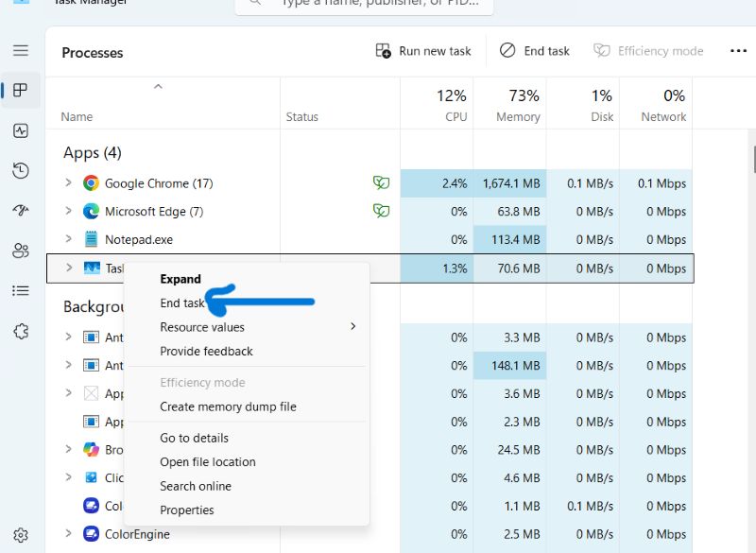The width and height of the screenshot is (756, 553).
Task: Expand the Clic process row
Action: 68,476
